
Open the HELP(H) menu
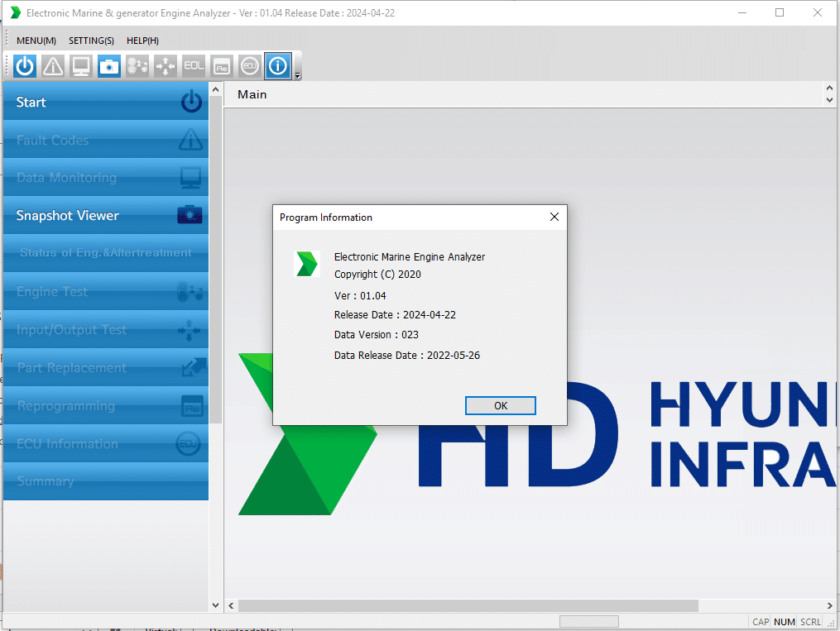(142, 41)
